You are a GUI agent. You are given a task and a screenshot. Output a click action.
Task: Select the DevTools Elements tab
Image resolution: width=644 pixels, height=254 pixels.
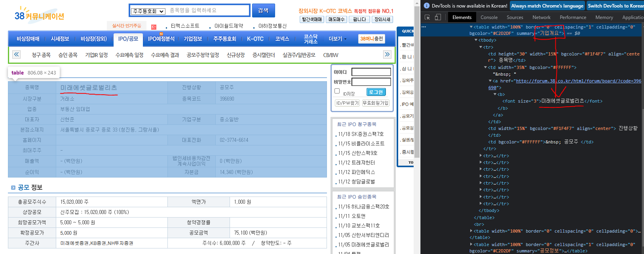coord(462,17)
